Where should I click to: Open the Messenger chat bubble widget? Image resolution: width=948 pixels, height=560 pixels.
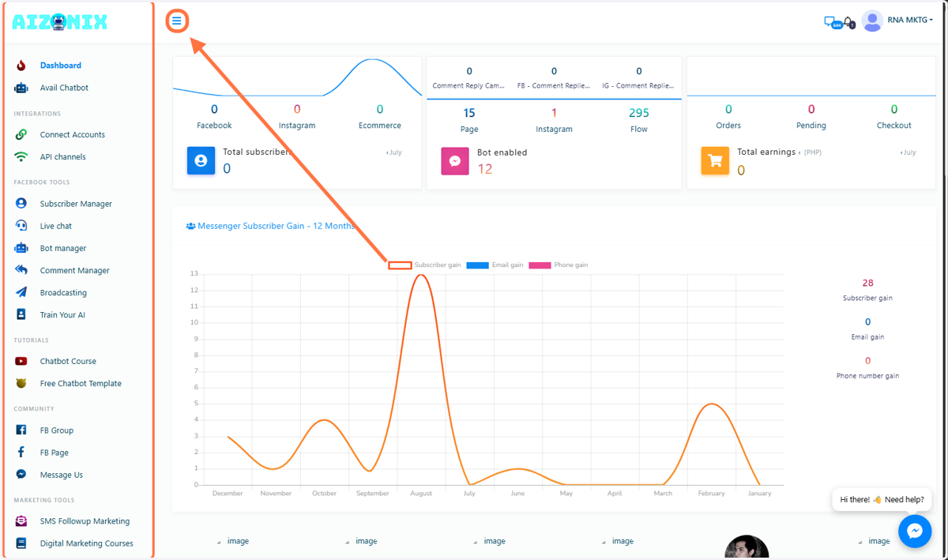(x=915, y=531)
